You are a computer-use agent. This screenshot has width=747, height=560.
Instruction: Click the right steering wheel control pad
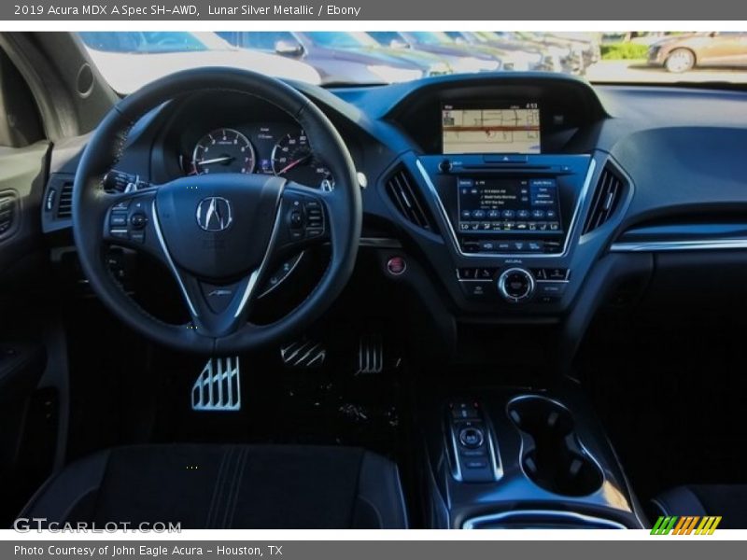click(x=306, y=219)
